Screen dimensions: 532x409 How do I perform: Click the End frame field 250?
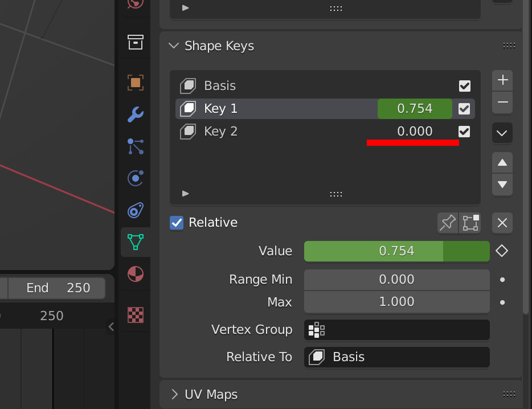click(x=56, y=288)
